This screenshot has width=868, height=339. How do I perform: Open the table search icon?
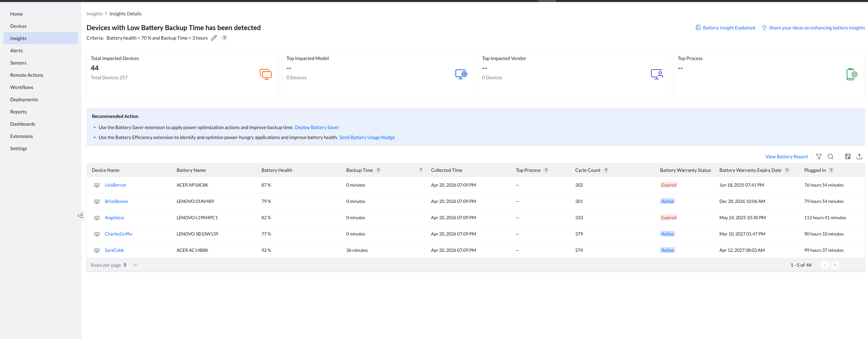(830, 156)
